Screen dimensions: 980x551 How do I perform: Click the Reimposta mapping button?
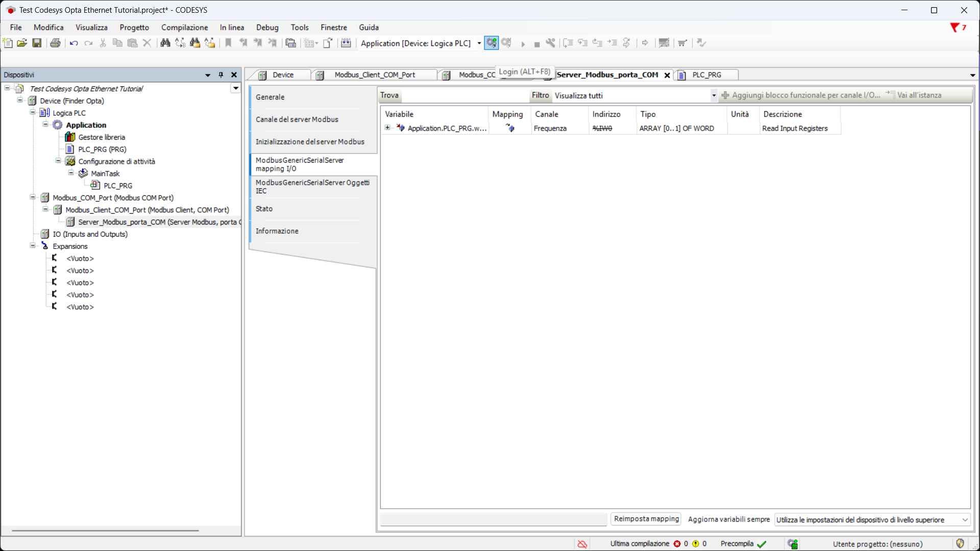(x=646, y=519)
